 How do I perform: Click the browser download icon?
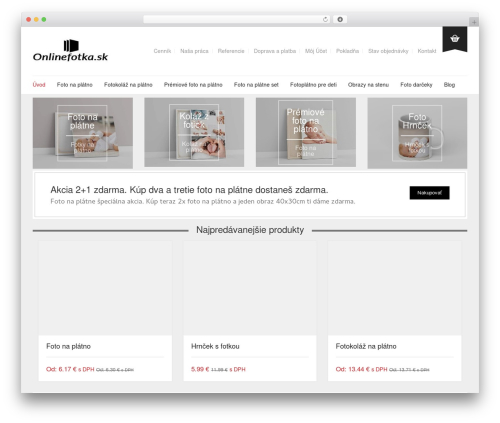pyautogui.click(x=340, y=19)
